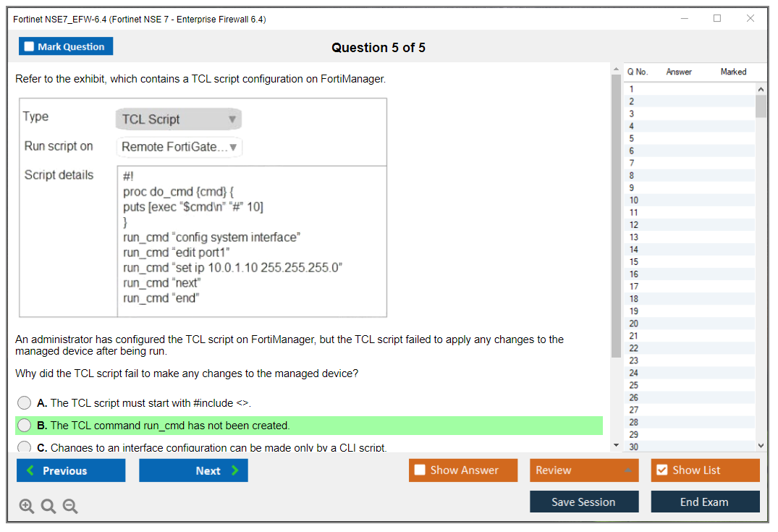Screen dimensions: 778x532
Task: Choose answer B radio button
Action: pyautogui.click(x=25, y=426)
